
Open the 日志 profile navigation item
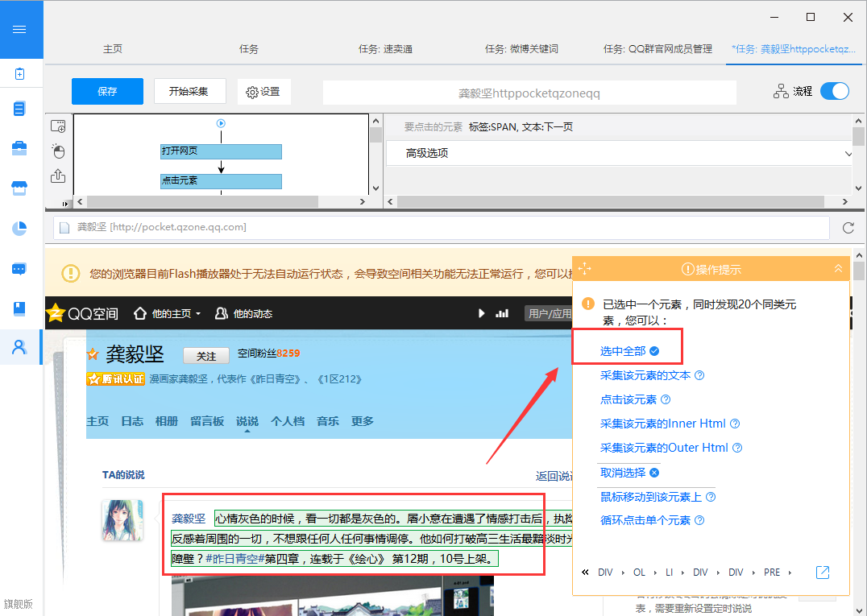tap(132, 421)
